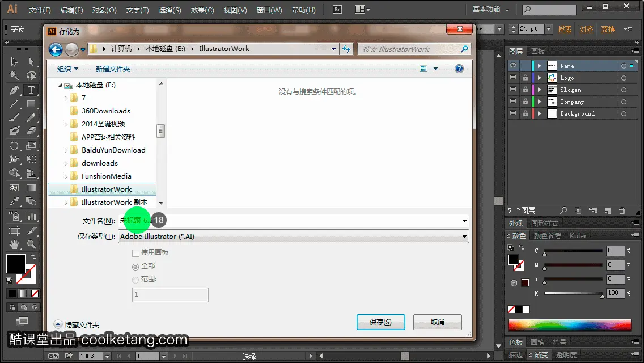Viewport: 644px width, 363px height.
Task: Expand the BaiduYunDownload folder tree
Action: (66, 150)
